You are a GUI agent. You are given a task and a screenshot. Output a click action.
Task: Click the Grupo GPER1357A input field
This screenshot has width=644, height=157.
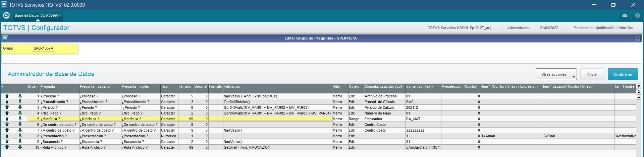tap(44, 48)
